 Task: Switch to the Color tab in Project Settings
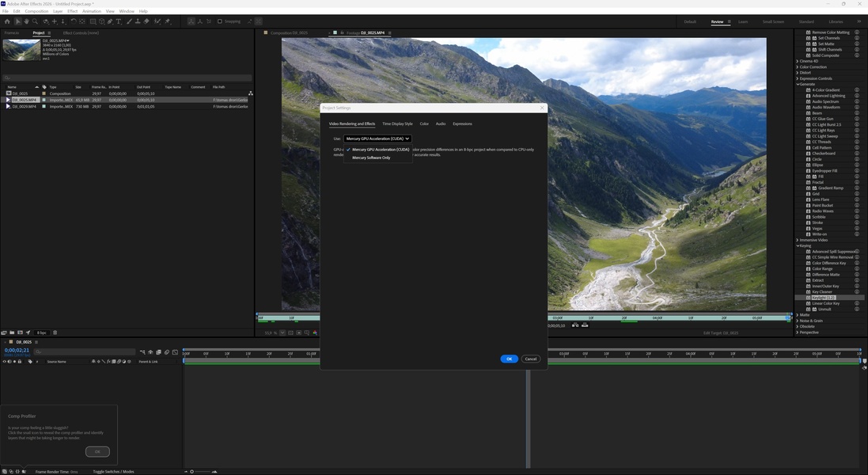click(x=424, y=124)
